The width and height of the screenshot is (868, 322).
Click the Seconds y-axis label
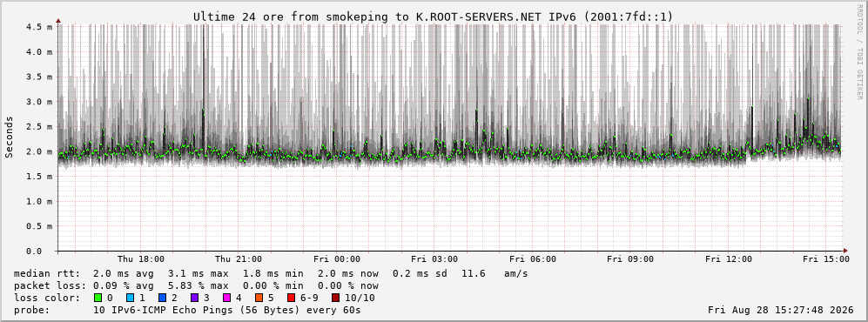10,138
